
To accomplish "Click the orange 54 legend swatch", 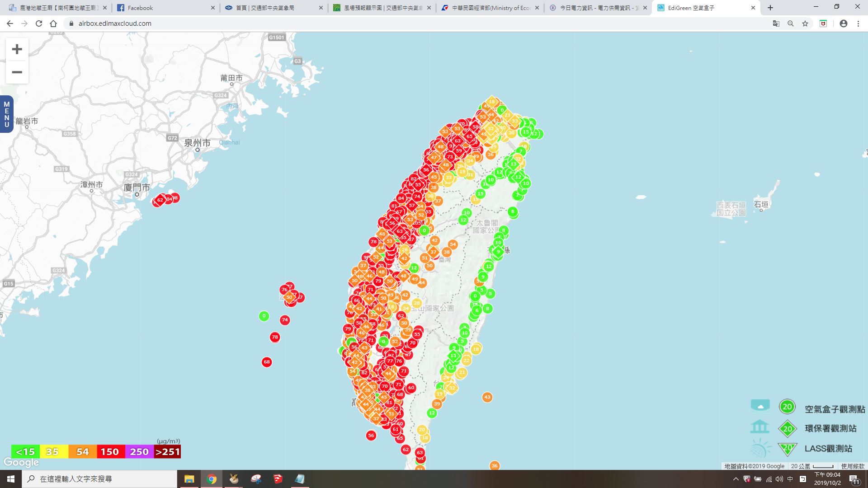I will pos(82,451).
